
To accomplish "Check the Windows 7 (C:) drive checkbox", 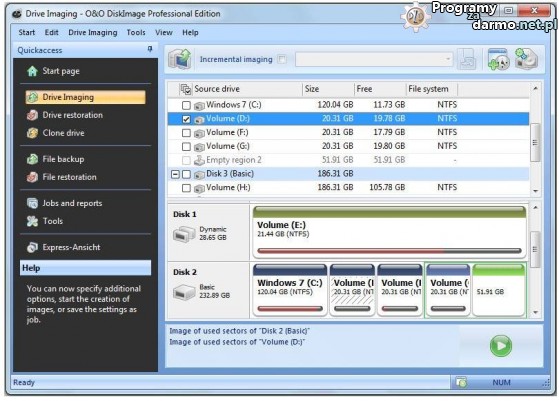I will (x=186, y=105).
